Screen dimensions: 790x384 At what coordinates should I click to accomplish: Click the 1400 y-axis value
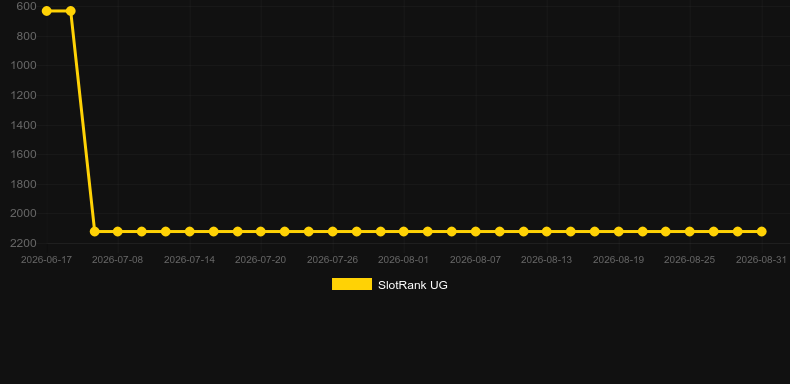tap(24, 125)
